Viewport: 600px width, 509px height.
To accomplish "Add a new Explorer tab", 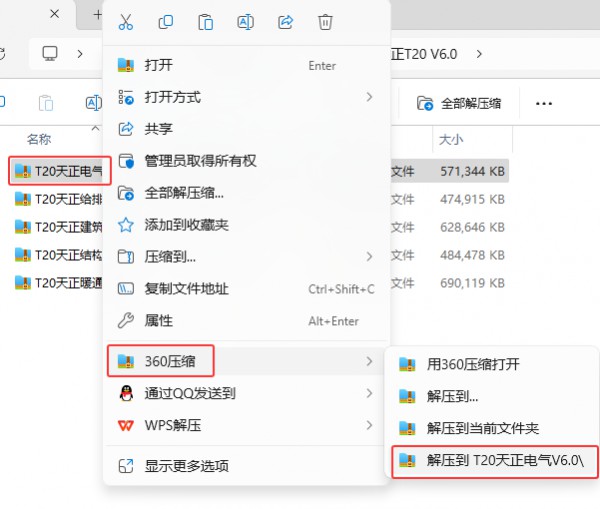I will (98, 15).
